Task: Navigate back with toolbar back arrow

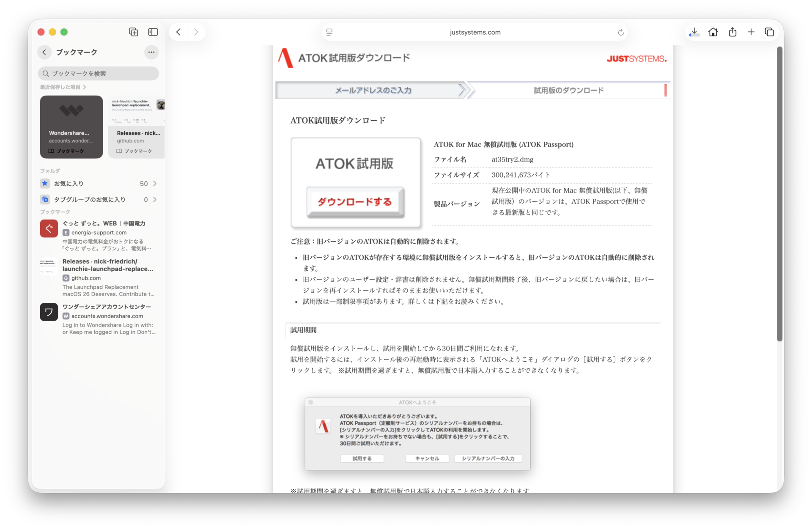Action: [x=178, y=32]
